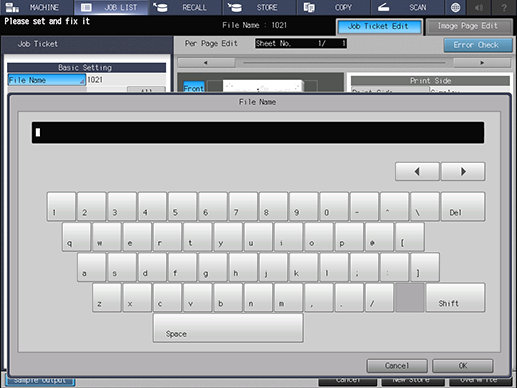Tap the c key
This screenshot has height=388, width=517.
[167, 297]
